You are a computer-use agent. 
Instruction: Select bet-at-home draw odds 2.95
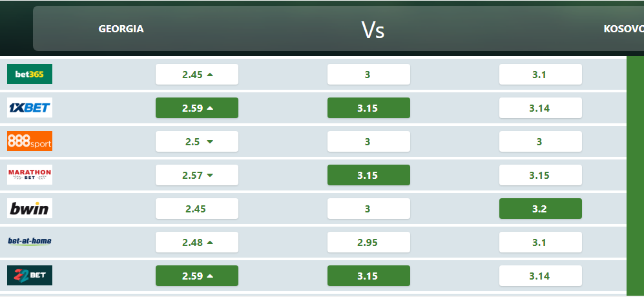click(369, 242)
